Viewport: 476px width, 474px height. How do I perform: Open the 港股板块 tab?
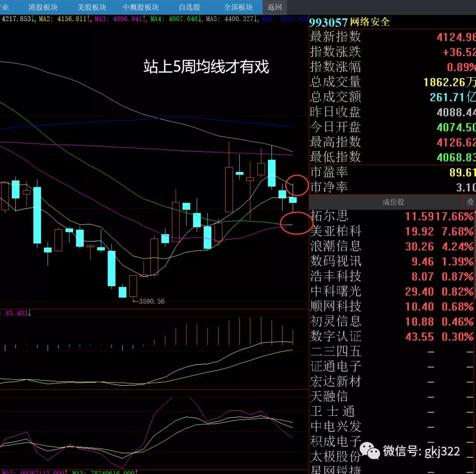click(x=43, y=7)
